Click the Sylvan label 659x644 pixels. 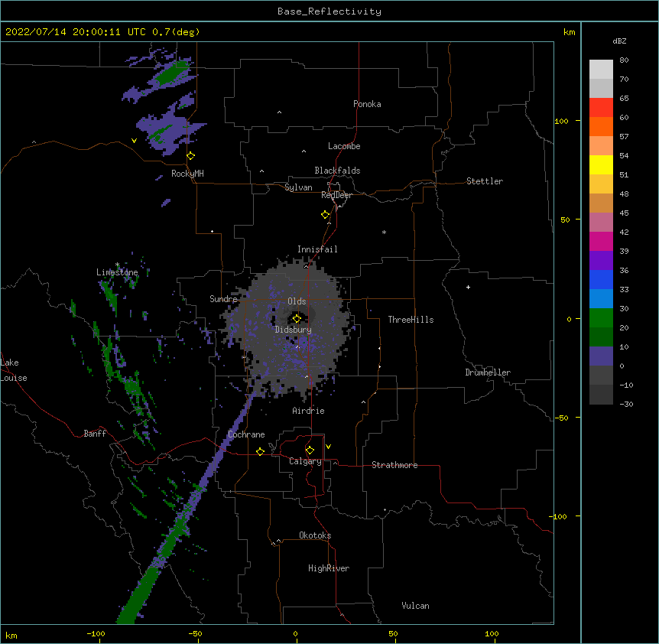coord(298,187)
